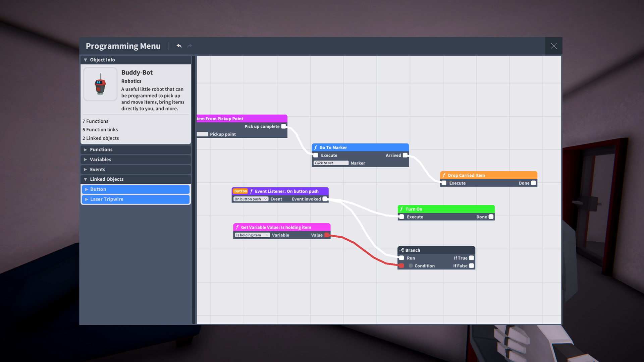The width and height of the screenshot is (644, 362).
Task: Click the orange Button tag on Event Listener
Action: coord(240,191)
